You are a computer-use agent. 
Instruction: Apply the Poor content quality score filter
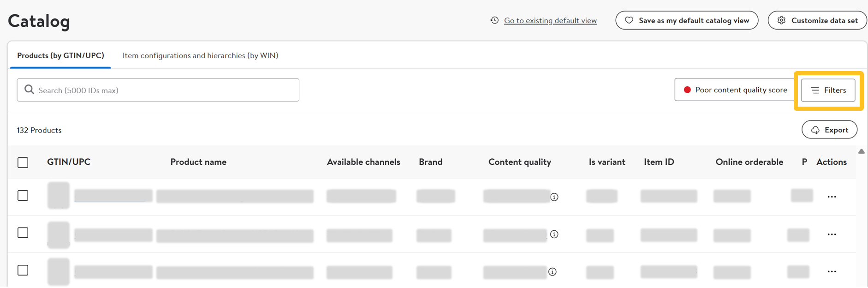(735, 90)
